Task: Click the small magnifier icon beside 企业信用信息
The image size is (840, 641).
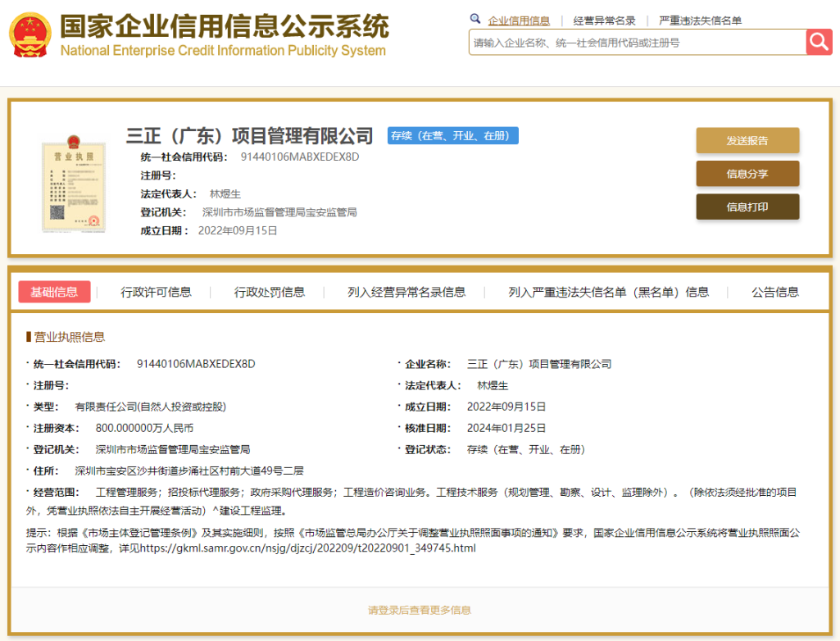Action: (474, 19)
